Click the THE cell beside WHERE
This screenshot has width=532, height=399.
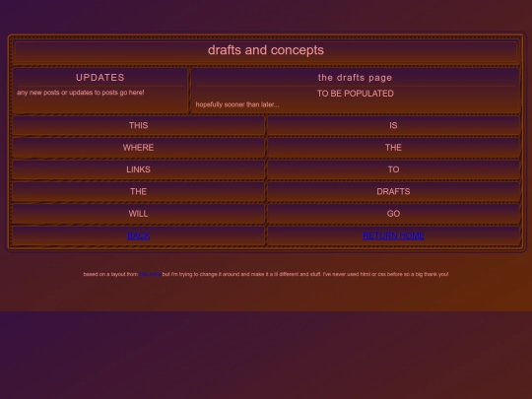[x=393, y=148]
